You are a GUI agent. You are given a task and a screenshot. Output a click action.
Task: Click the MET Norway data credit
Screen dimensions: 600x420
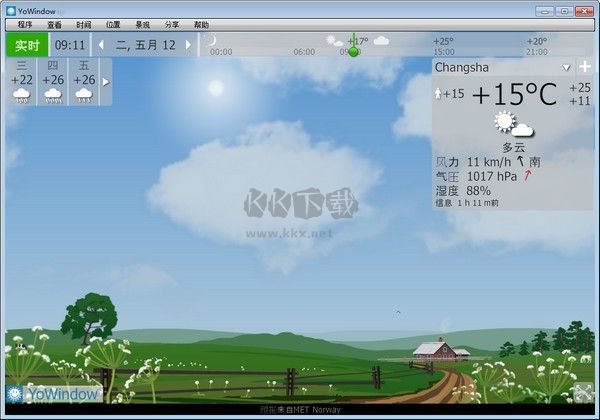point(300,410)
